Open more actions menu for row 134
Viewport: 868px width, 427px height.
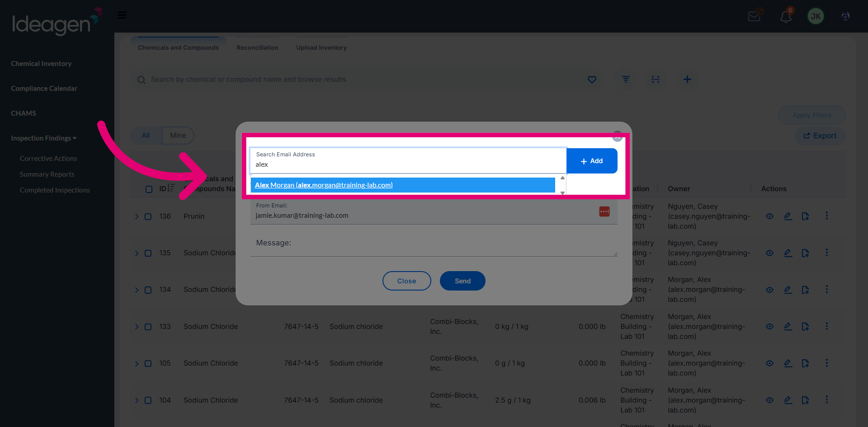827,289
